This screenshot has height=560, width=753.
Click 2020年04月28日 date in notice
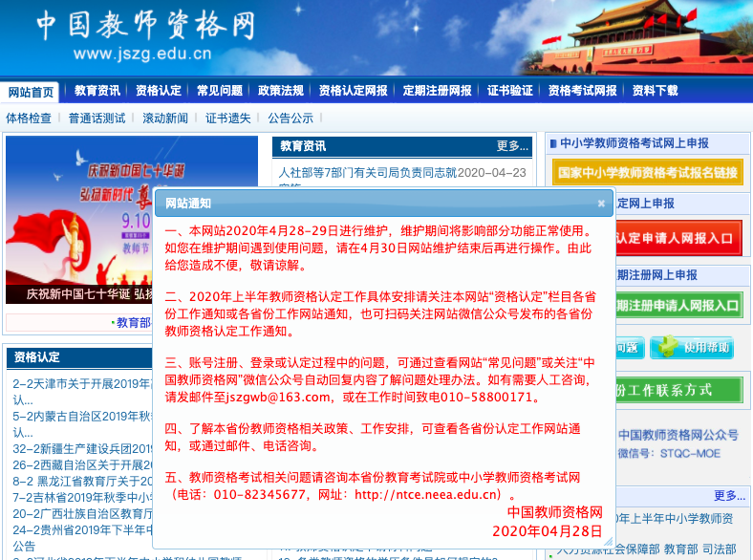click(547, 531)
